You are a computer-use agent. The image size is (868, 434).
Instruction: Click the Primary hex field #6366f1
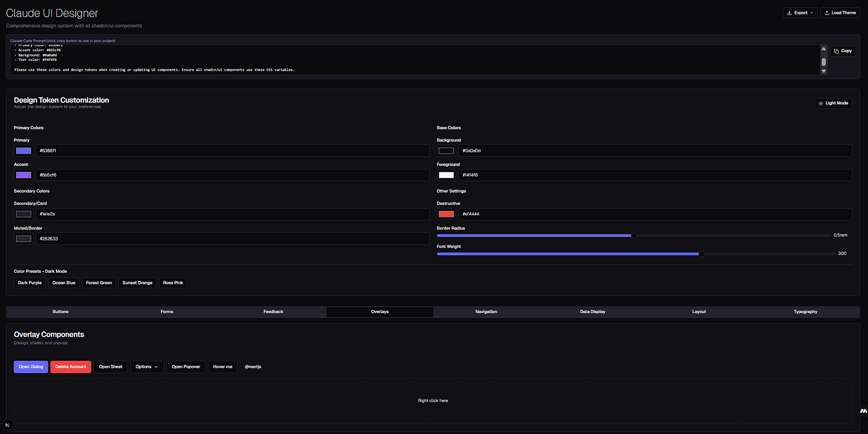(232, 151)
